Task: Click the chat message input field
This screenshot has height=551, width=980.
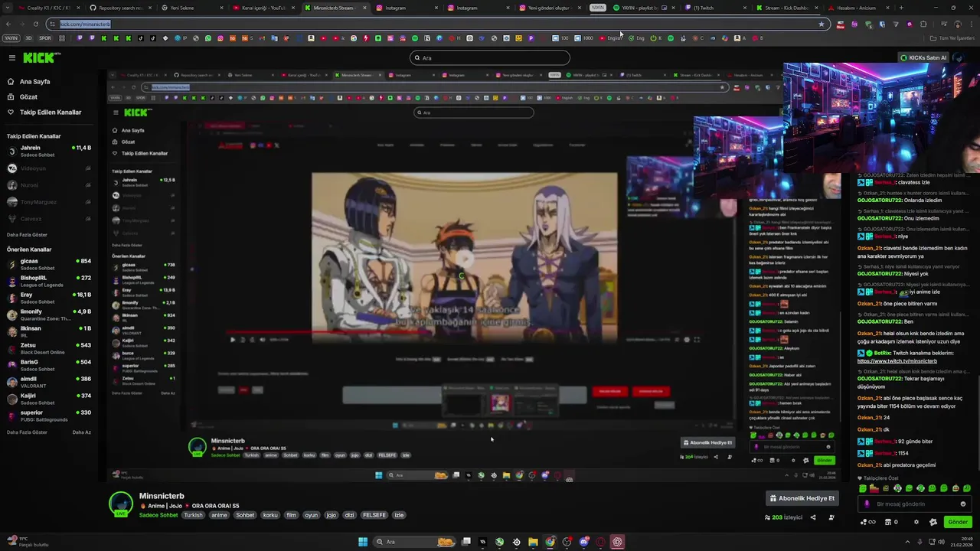Action: (x=914, y=504)
